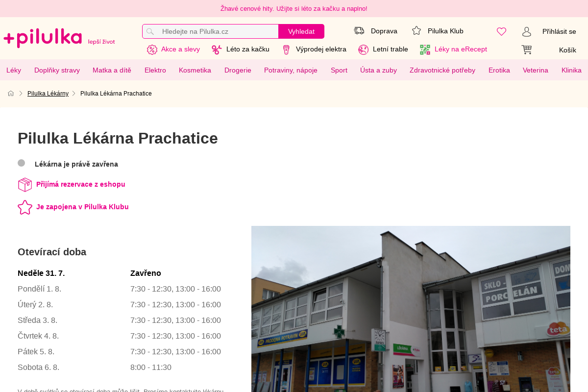Open Akce a slevy link
Screen dimensions: 588x392
(x=180, y=49)
